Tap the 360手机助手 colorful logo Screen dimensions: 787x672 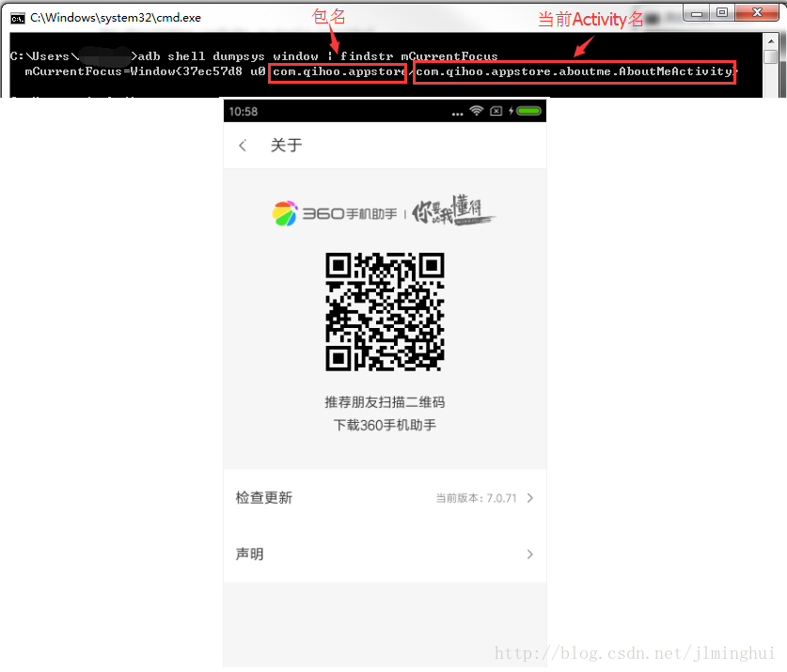click(x=285, y=213)
